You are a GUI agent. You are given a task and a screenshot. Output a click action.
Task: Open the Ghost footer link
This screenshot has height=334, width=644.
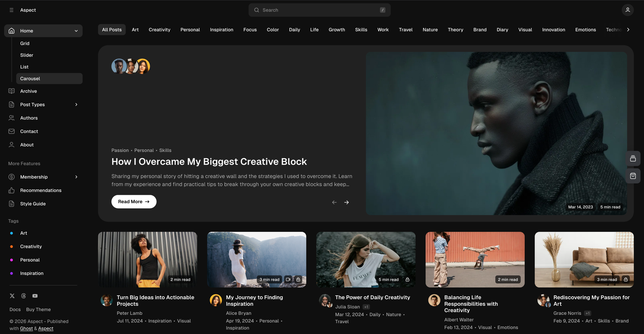[x=26, y=328]
